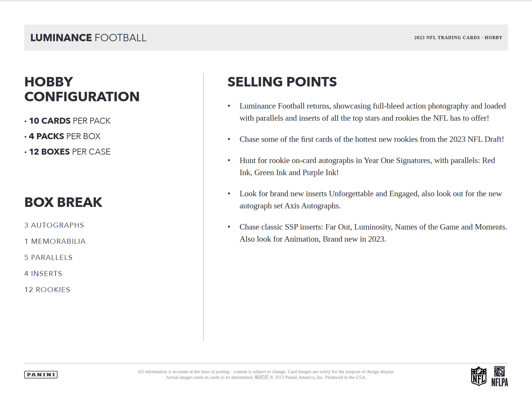Click the 1 Memorabilia entry
The image size is (532, 411).
coord(55,241)
